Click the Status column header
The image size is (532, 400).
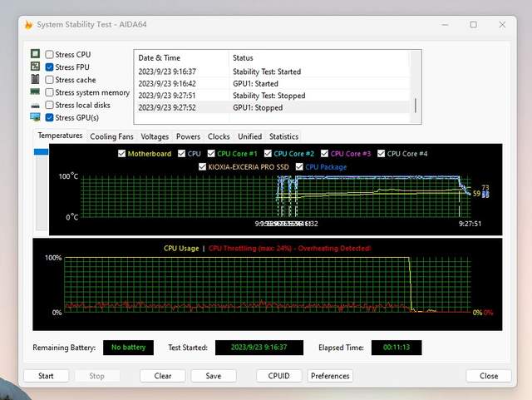pyautogui.click(x=319, y=58)
